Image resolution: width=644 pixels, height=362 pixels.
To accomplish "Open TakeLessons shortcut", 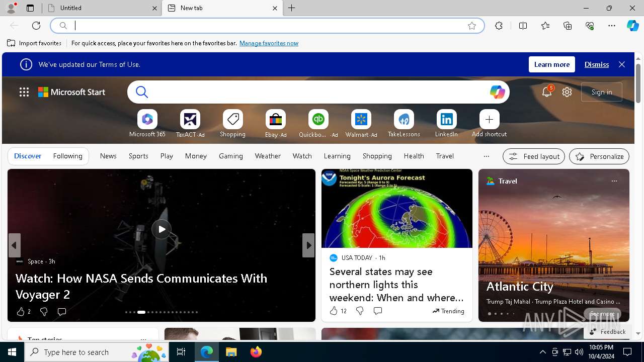I will pyautogui.click(x=404, y=124).
